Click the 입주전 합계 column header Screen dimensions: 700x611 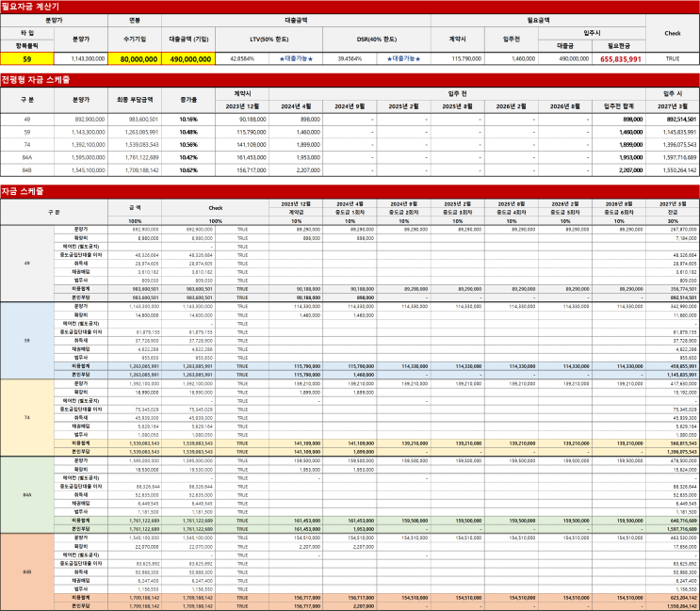pyautogui.click(x=619, y=106)
